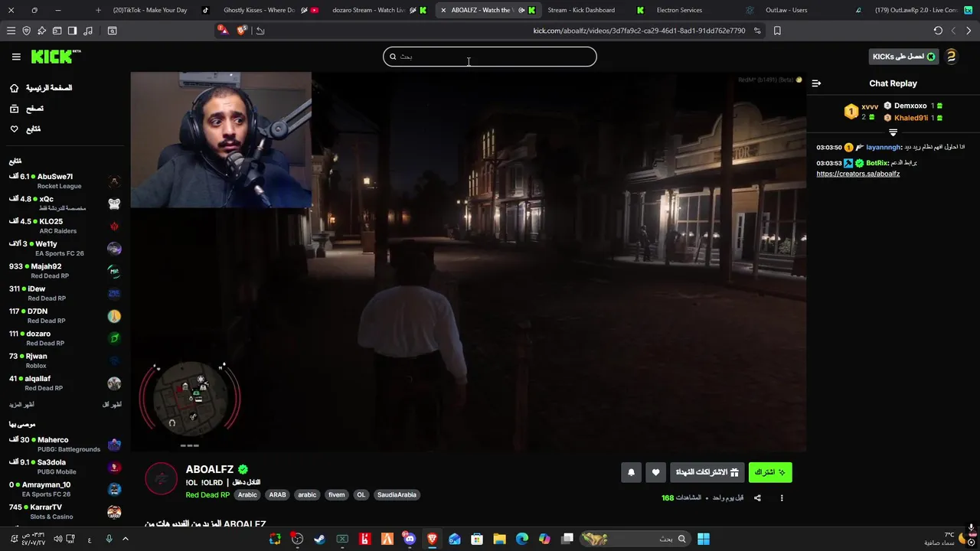Collapse the Chat Replay panel

816,83
